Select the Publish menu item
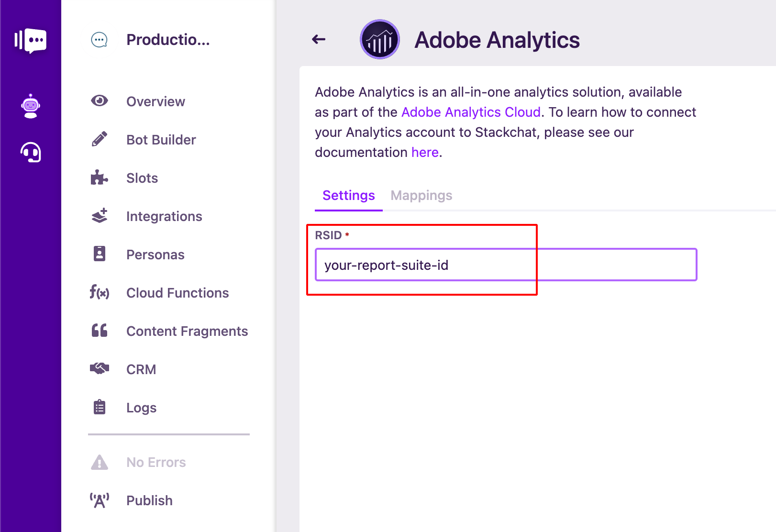 coord(149,500)
